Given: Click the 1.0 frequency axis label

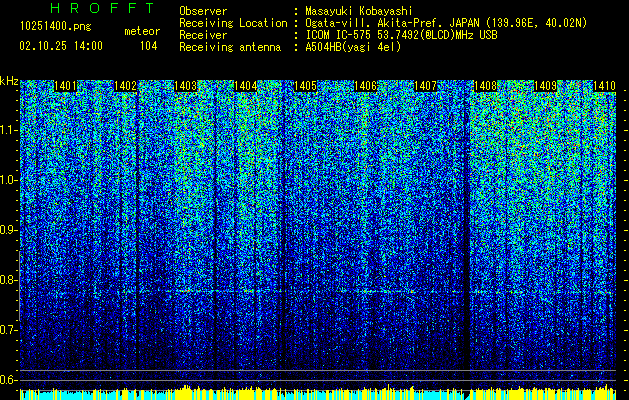Looking at the screenshot, I should point(9,180).
